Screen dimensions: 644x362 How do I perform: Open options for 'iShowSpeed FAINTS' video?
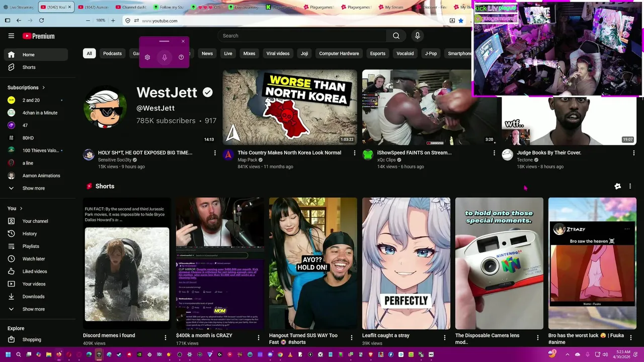pos(494,153)
